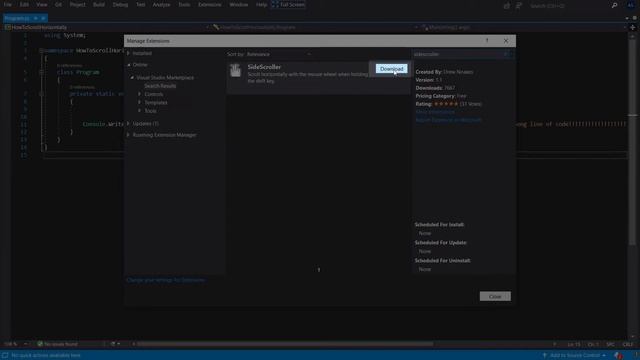The height and width of the screenshot is (360, 640).
Task: Open the Sort by Relevance dropdown
Action: tap(279, 54)
